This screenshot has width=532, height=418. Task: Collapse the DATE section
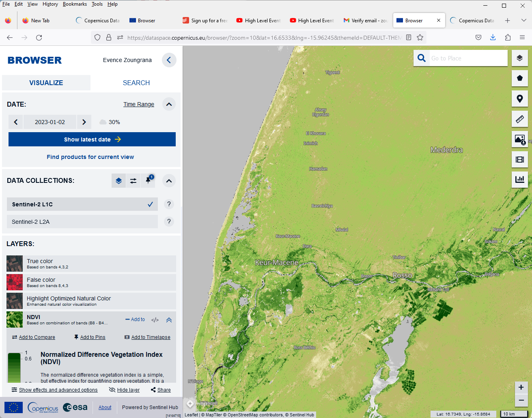click(169, 104)
